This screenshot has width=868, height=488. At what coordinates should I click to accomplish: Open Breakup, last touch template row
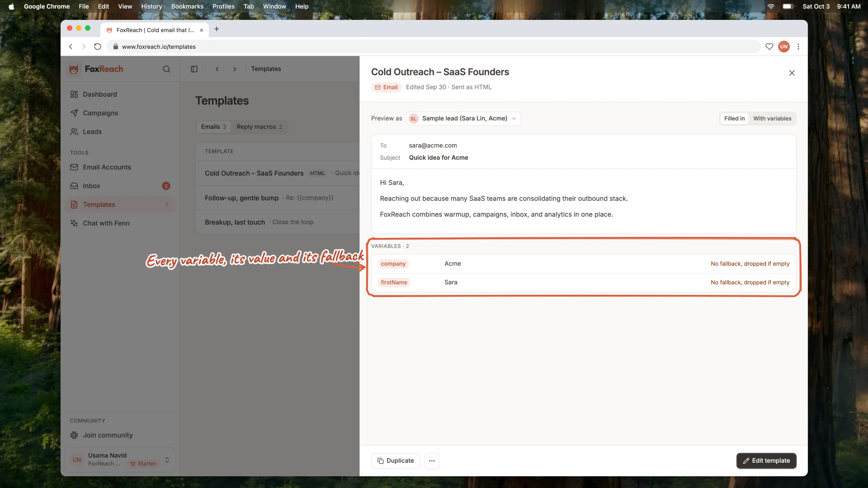[278, 222]
